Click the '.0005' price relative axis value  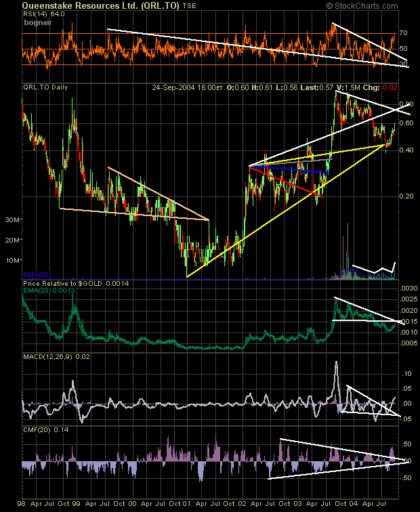tap(408, 343)
